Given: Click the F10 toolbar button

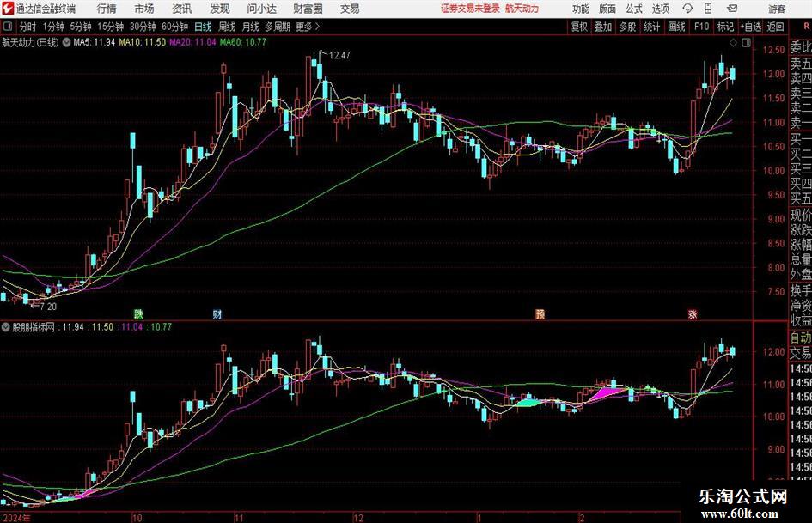Looking at the screenshot, I should click(x=701, y=27).
